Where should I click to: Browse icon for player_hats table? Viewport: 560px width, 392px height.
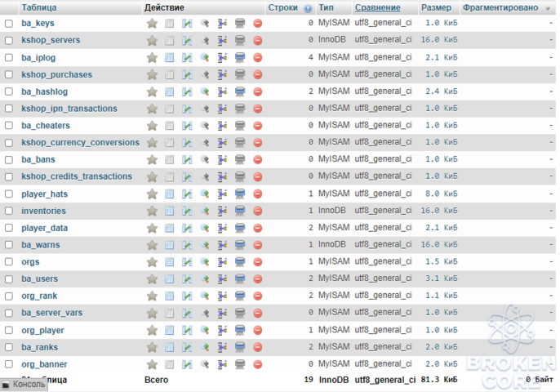(x=169, y=194)
